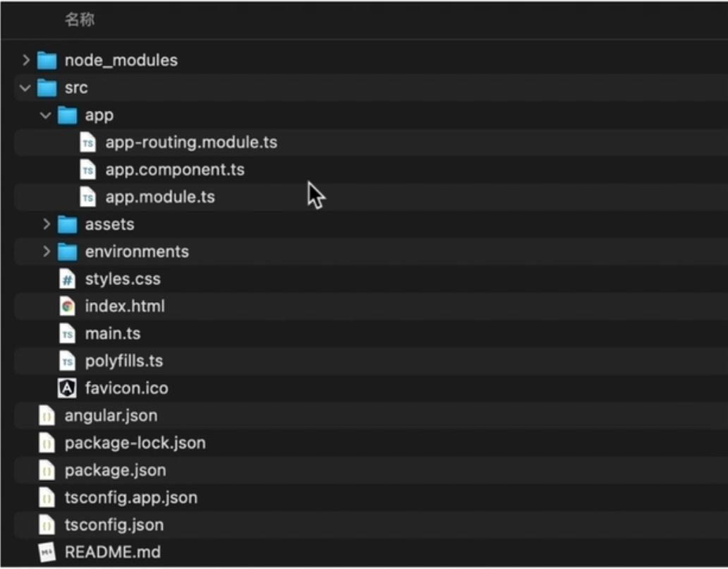Expand the node_modules folder
The image size is (728, 569).
[x=25, y=59]
